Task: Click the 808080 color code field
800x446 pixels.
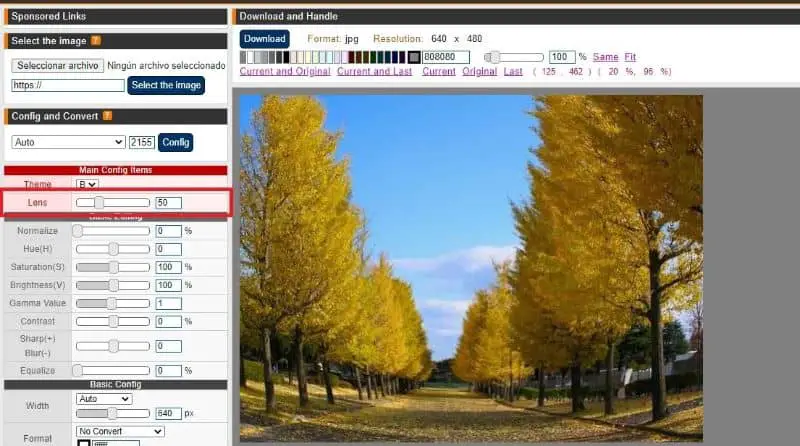Action: pos(446,57)
